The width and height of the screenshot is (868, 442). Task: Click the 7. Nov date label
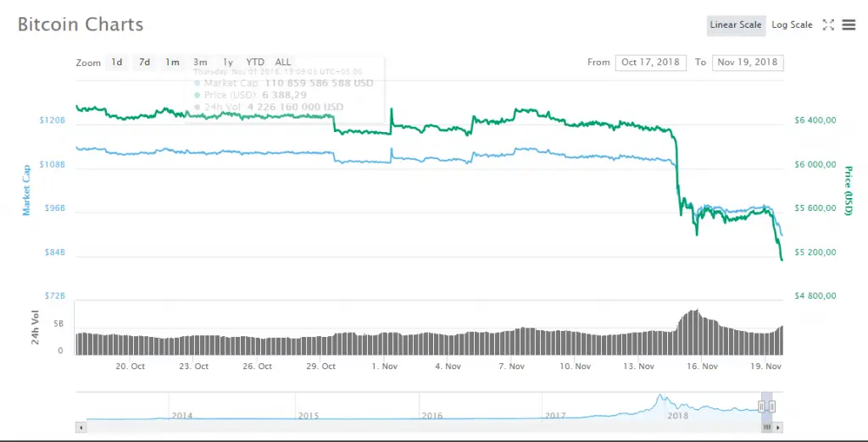[511, 366]
